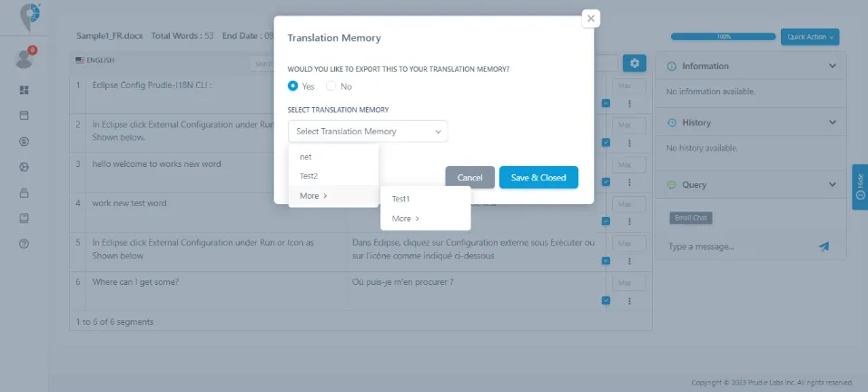
Task: Click the Information circle icon
Action: pyautogui.click(x=672, y=66)
